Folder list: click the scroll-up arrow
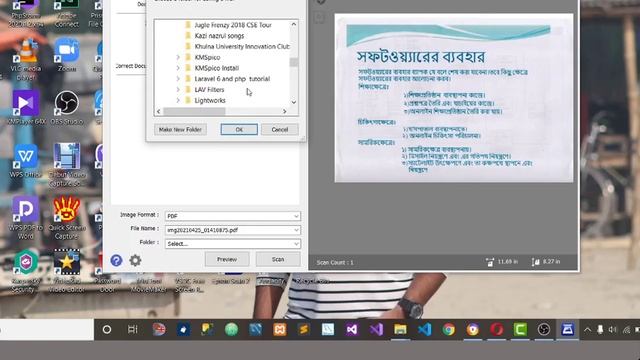 point(294,24)
